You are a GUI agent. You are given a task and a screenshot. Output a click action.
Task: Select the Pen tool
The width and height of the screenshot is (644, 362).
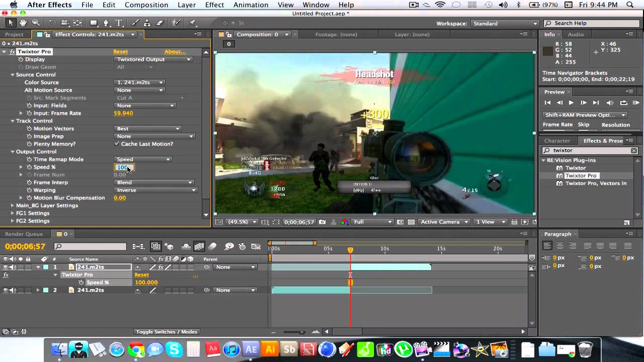pos(106,23)
